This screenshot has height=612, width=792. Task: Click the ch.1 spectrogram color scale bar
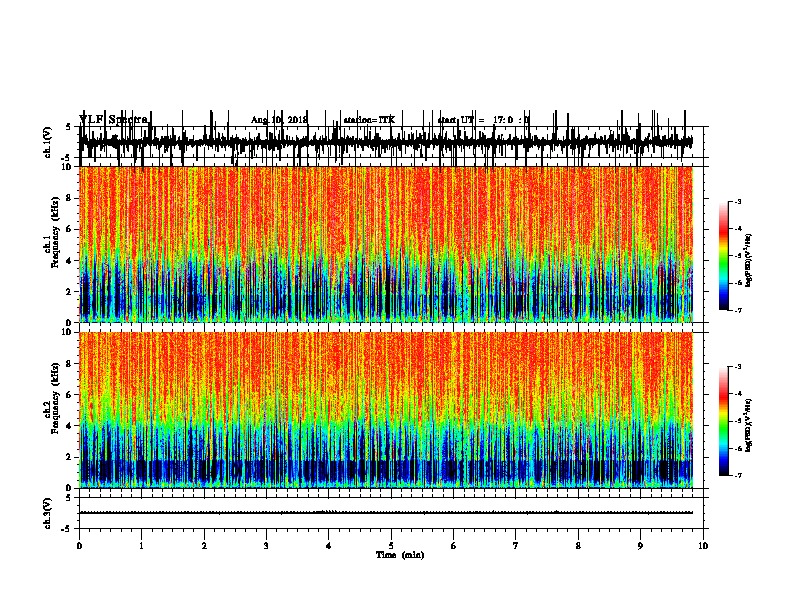tap(724, 256)
